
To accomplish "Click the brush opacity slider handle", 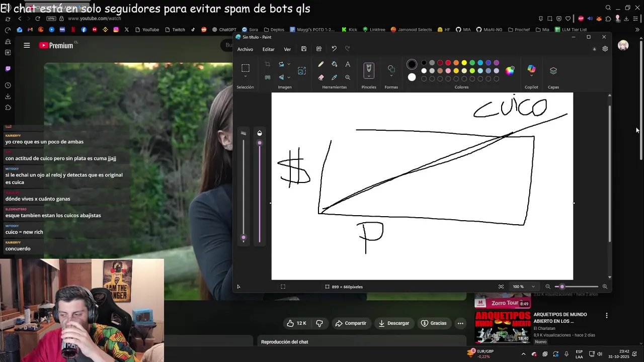I will (x=260, y=143).
